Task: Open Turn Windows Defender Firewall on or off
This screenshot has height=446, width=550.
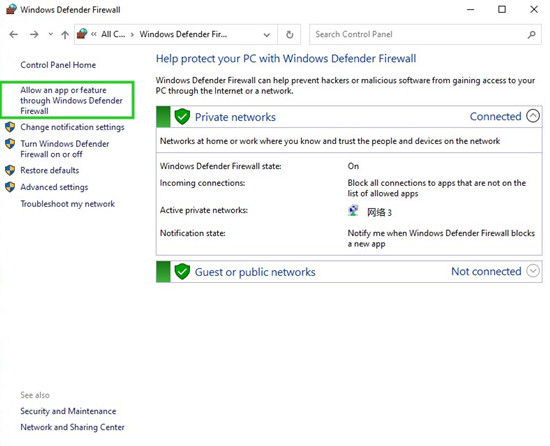Action: (65, 149)
